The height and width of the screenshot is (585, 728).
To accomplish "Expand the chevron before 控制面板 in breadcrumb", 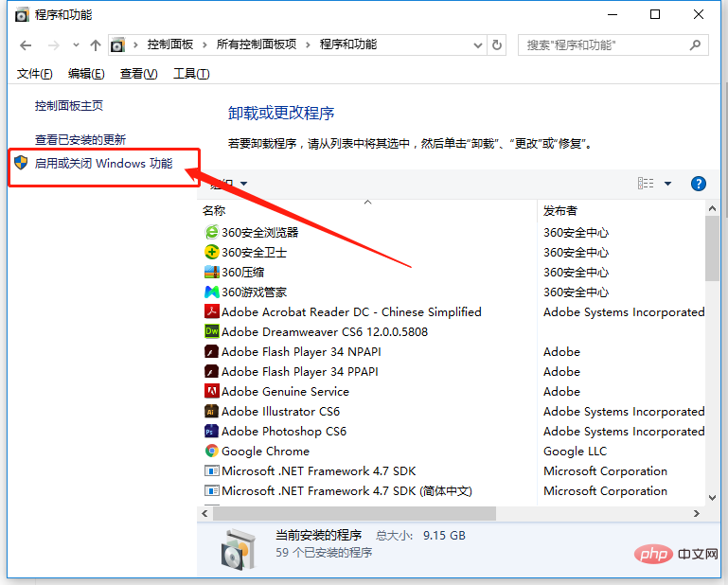I will coord(135,45).
